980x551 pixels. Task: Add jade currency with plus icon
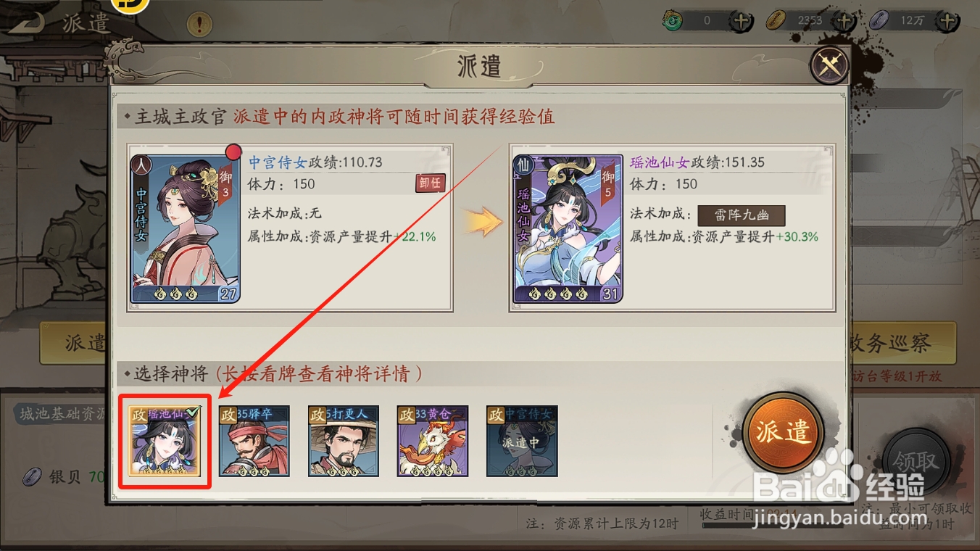pos(741,21)
